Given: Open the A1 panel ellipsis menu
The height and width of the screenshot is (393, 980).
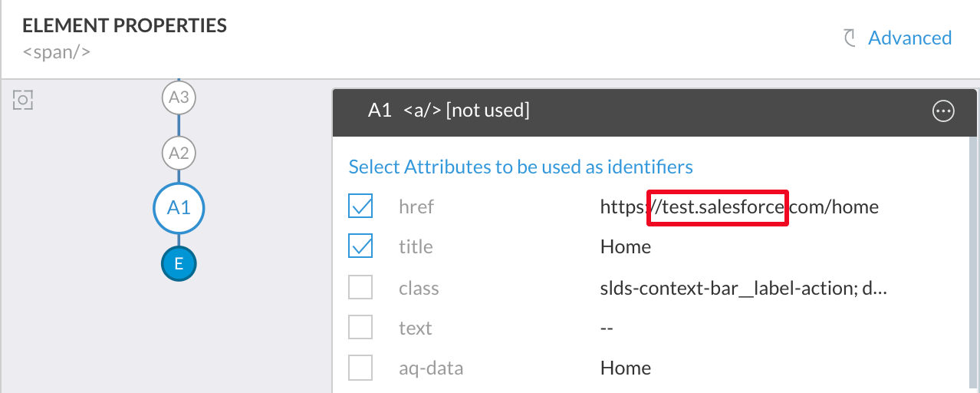Looking at the screenshot, I should point(943,111).
